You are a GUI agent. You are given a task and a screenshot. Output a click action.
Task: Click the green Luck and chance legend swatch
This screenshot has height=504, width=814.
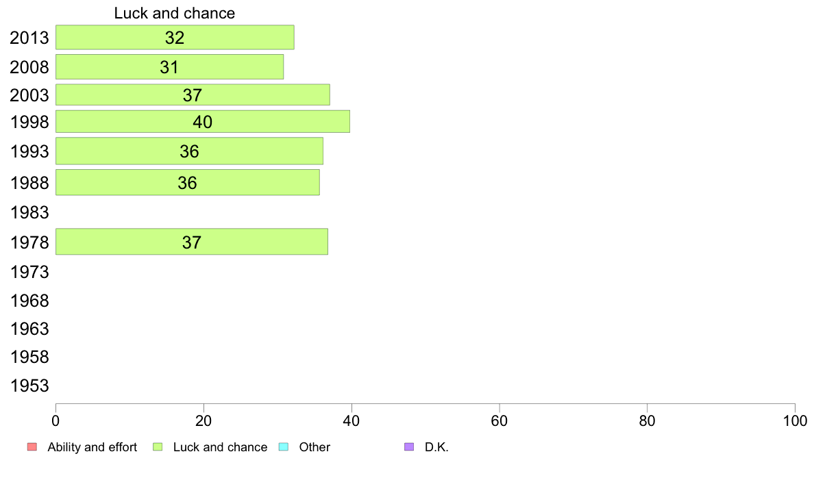tap(158, 447)
